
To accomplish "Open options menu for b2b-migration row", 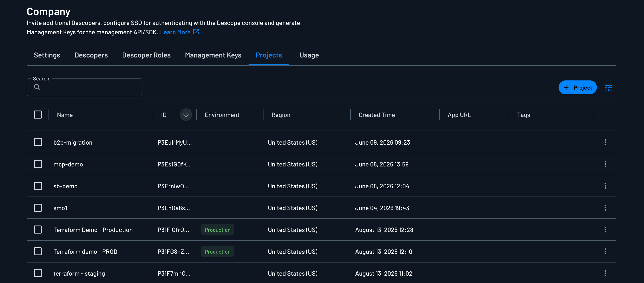I will [x=605, y=142].
